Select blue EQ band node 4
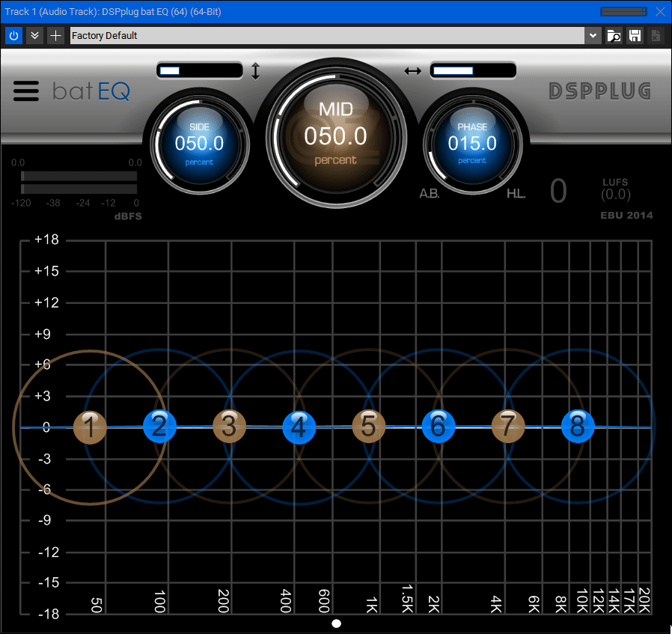Viewport: 672px width, 634px height. pyautogui.click(x=299, y=427)
